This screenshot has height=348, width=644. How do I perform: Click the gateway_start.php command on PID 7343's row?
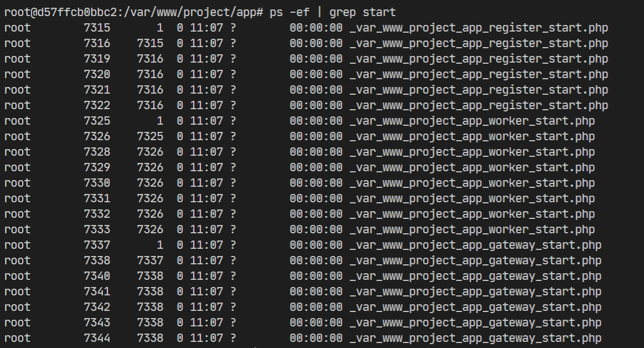click(x=475, y=323)
